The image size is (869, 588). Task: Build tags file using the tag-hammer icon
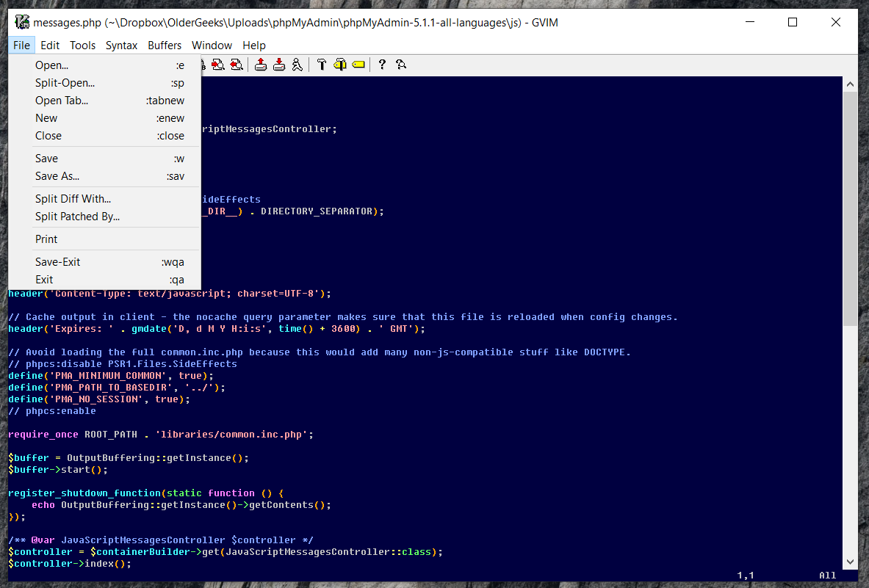point(340,65)
